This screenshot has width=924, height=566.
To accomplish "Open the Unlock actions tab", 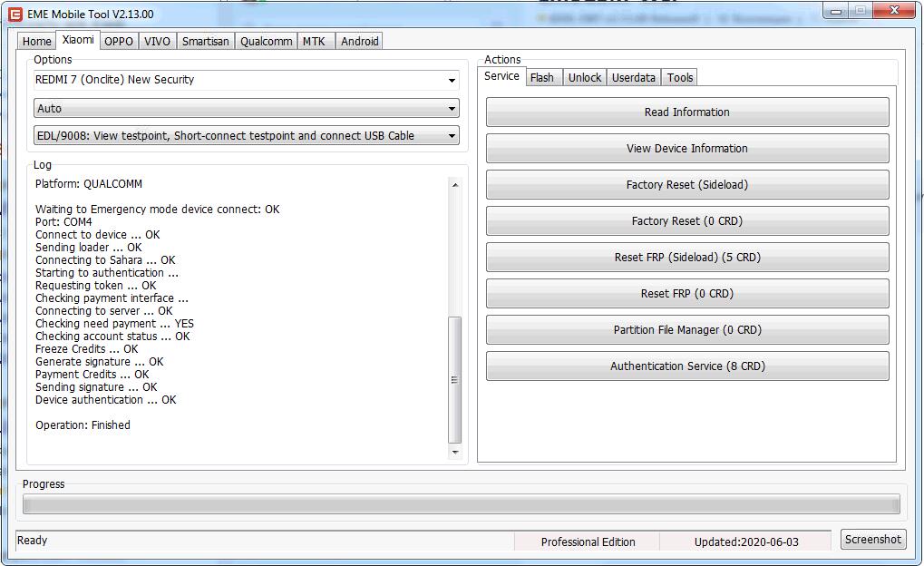I will point(585,77).
